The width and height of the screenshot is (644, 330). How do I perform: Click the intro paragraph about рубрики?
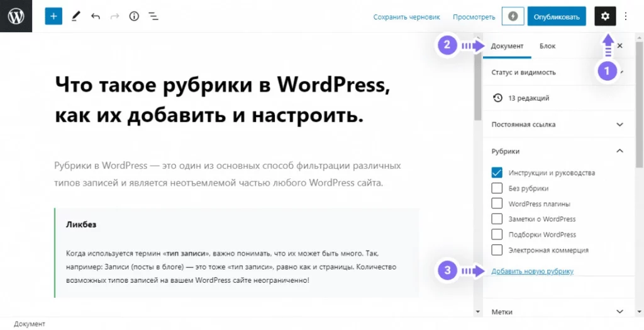227,174
